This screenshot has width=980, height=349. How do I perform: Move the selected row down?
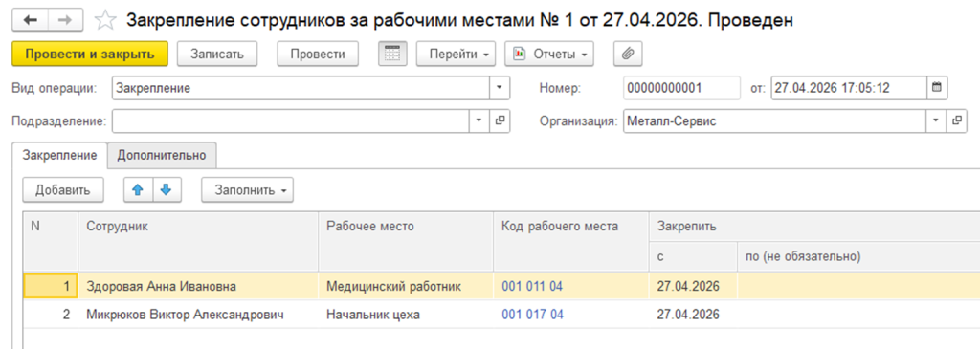[167, 189]
